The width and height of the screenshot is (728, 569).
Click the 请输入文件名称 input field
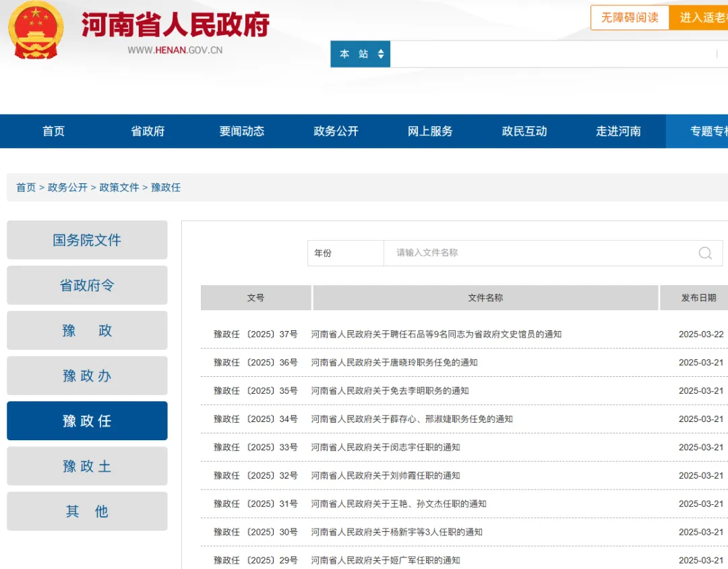[539, 253]
